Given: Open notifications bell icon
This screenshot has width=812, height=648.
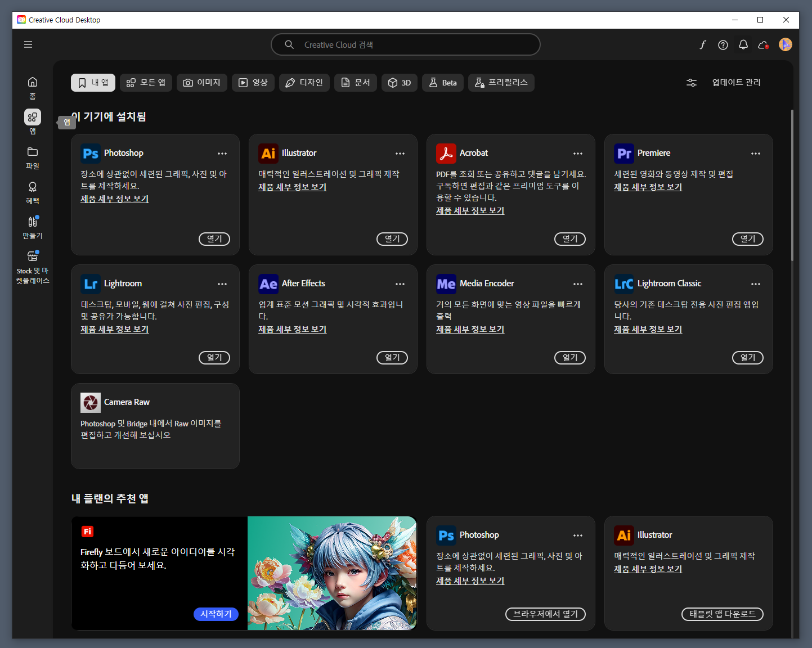Looking at the screenshot, I should pyautogui.click(x=743, y=44).
